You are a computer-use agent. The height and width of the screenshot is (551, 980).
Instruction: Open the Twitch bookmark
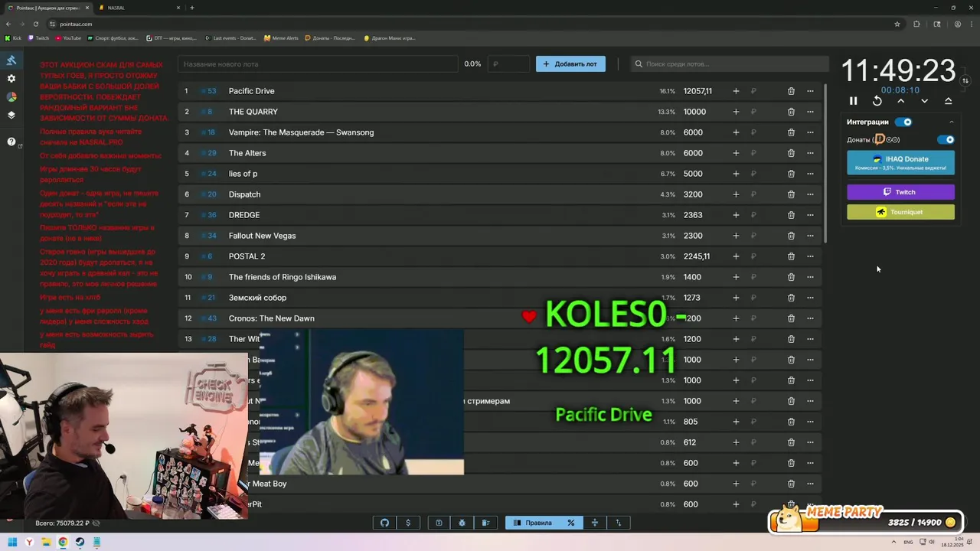pos(39,37)
